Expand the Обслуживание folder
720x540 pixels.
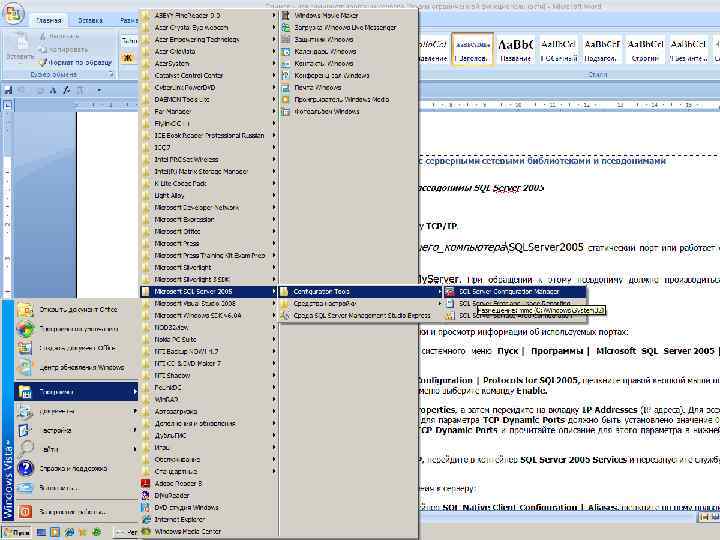click(209, 459)
